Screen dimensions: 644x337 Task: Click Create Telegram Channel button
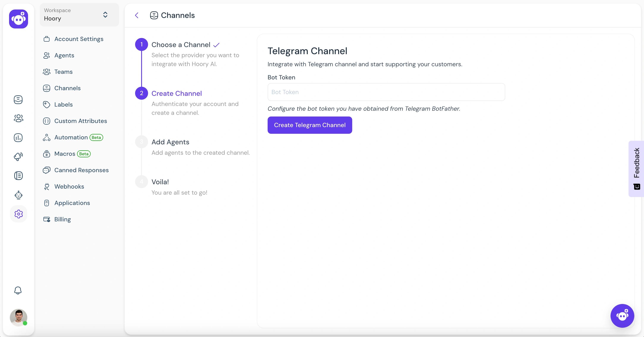pos(310,125)
